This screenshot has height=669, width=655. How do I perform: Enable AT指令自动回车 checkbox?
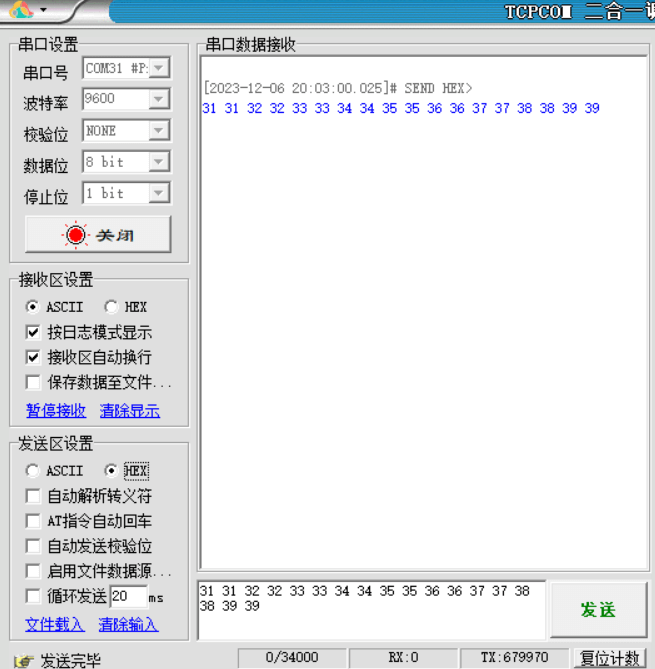pos(33,521)
